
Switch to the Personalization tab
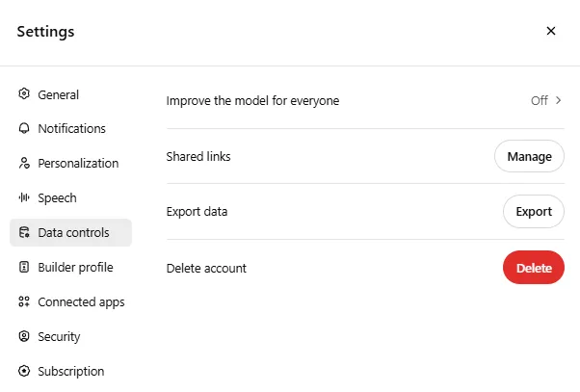click(x=70, y=163)
